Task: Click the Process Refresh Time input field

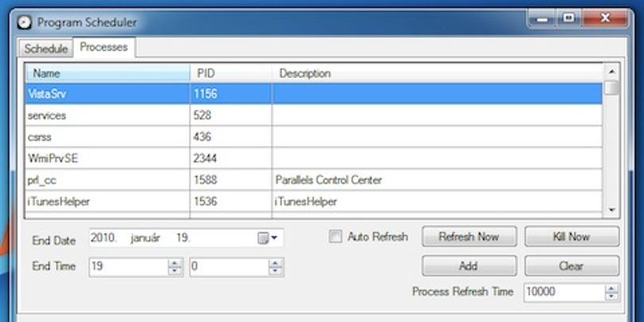Action: pos(564,292)
